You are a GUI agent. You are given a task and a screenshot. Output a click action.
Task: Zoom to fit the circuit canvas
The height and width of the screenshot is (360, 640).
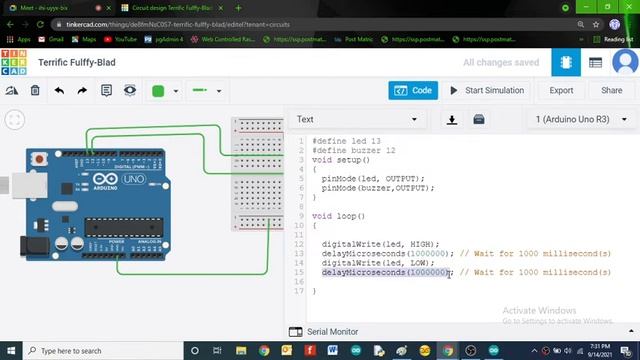pos(15,120)
